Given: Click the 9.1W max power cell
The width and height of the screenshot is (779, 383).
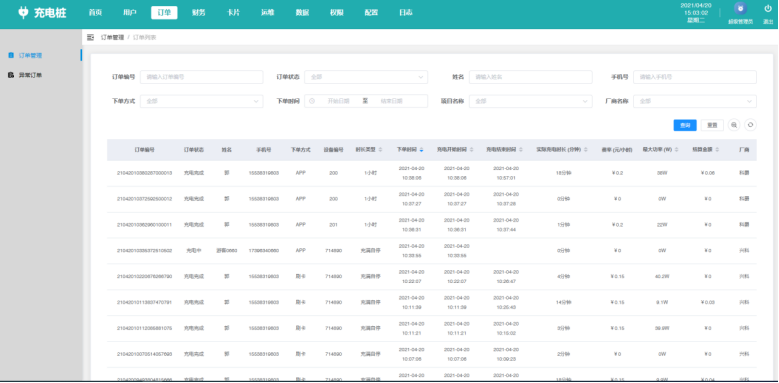Looking at the screenshot, I should (662, 302).
